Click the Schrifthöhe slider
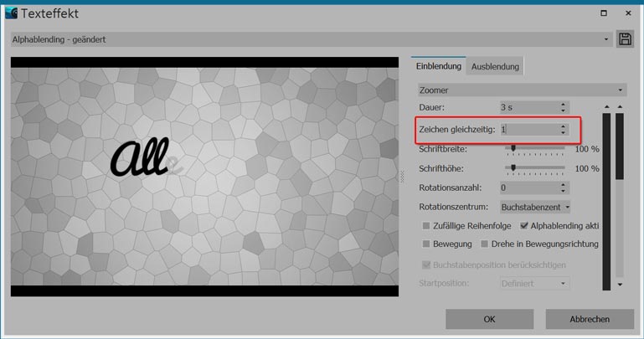Viewport: 644px width, 339px height. [x=537, y=168]
